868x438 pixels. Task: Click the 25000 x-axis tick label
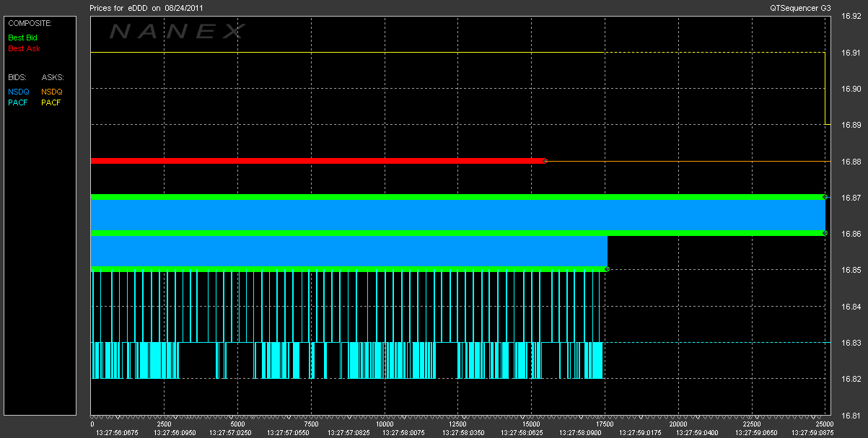(825, 425)
